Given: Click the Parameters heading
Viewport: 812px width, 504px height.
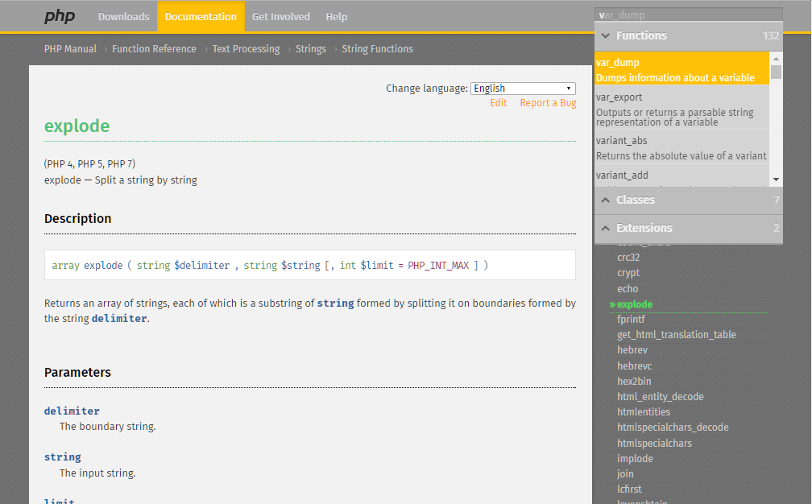Looking at the screenshot, I should point(77,373).
